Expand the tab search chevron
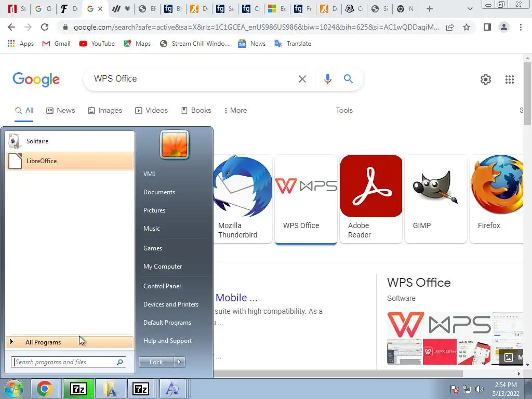The image size is (532, 399). click(470, 9)
